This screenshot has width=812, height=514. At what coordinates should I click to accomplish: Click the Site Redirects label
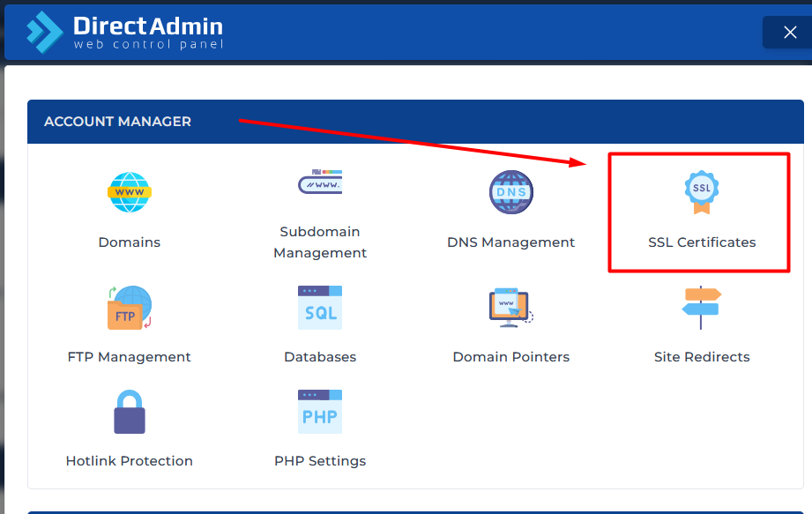(x=702, y=357)
